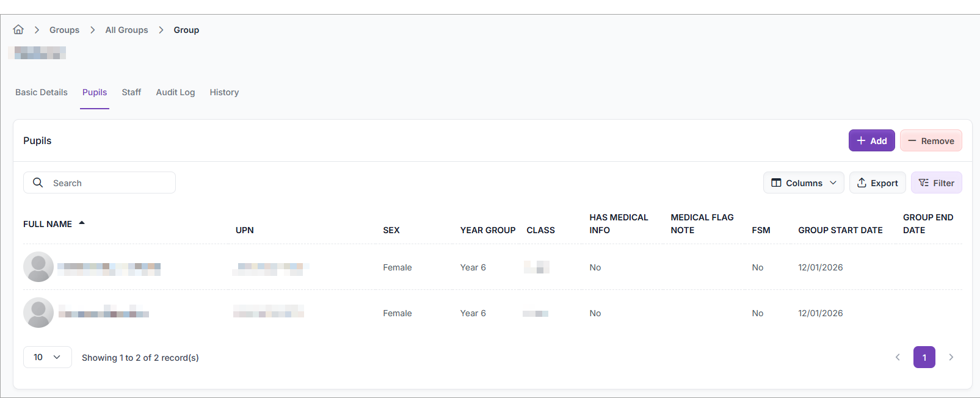Click the second pupil's avatar icon
Screen dimensions: 980x398
click(x=38, y=313)
